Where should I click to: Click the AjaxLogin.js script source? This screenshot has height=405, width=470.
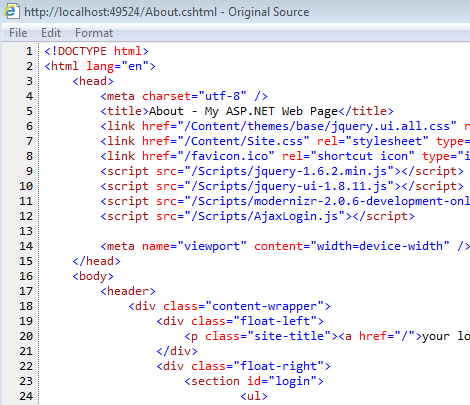click(x=268, y=216)
